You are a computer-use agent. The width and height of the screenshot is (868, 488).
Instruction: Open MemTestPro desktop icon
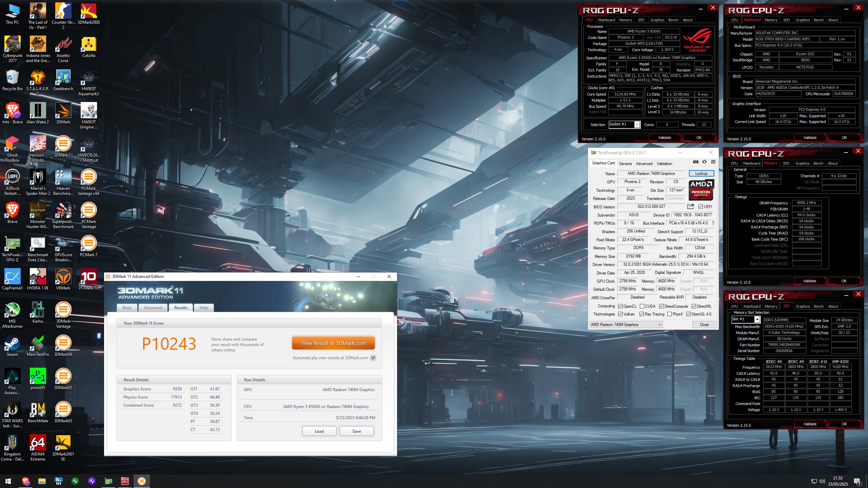point(38,346)
